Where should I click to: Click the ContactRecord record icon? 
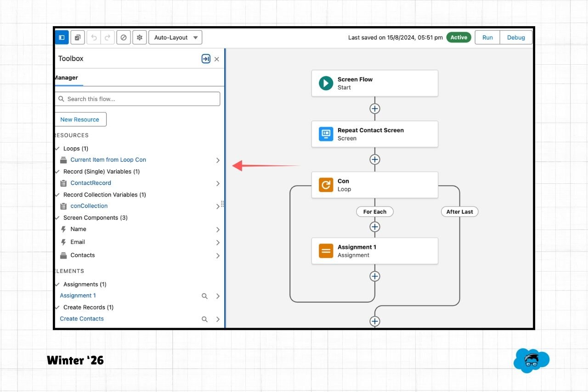pyautogui.click(x=63, y=183)
